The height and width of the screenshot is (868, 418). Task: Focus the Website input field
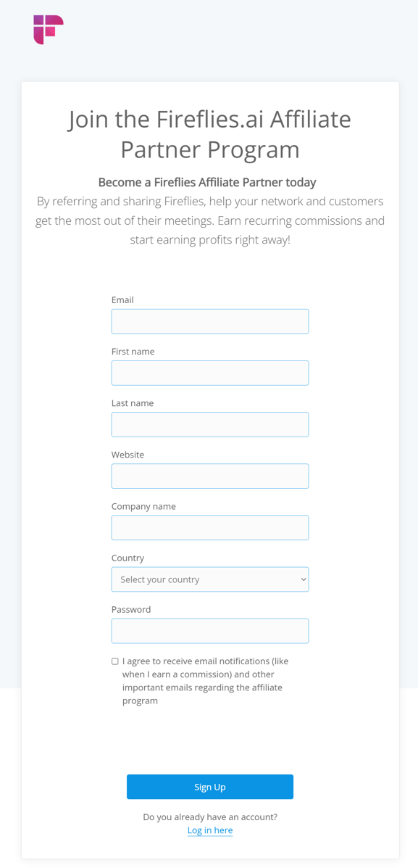click(209, 476)
